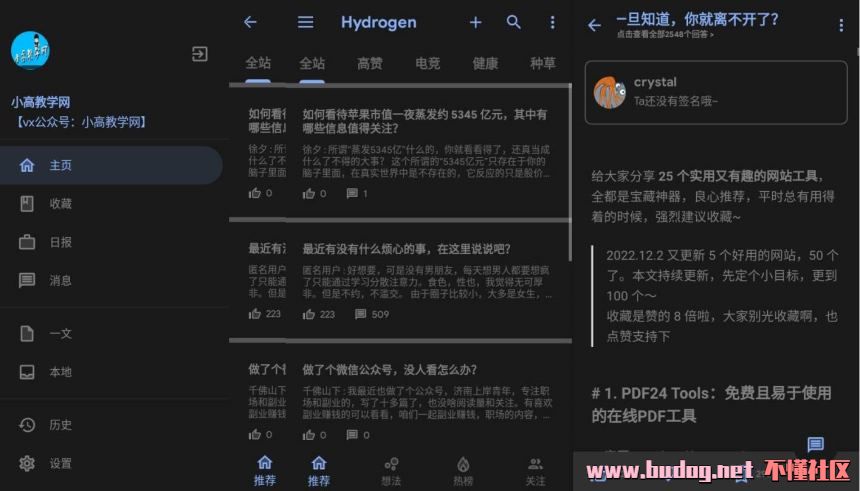Click comment icon showing 1 on Apple post
The image size is (860, 491).
tap(352, 193)
